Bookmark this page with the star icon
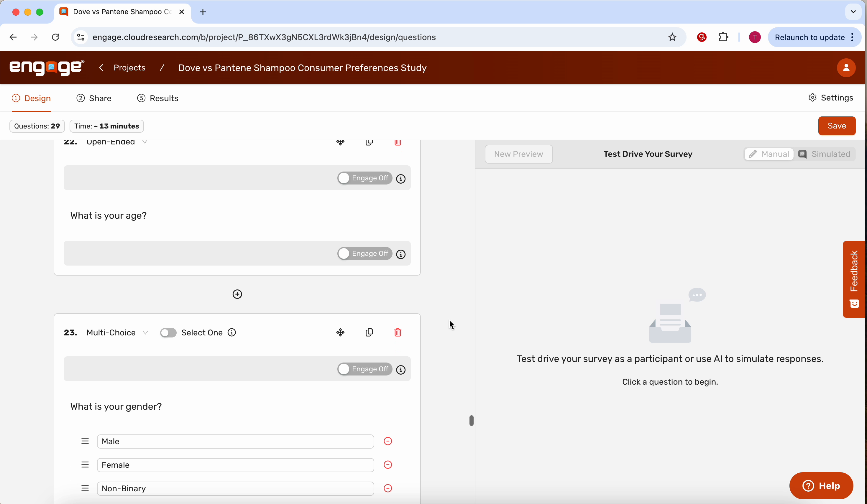The image size is (867, 504). [x=672, y=37]
